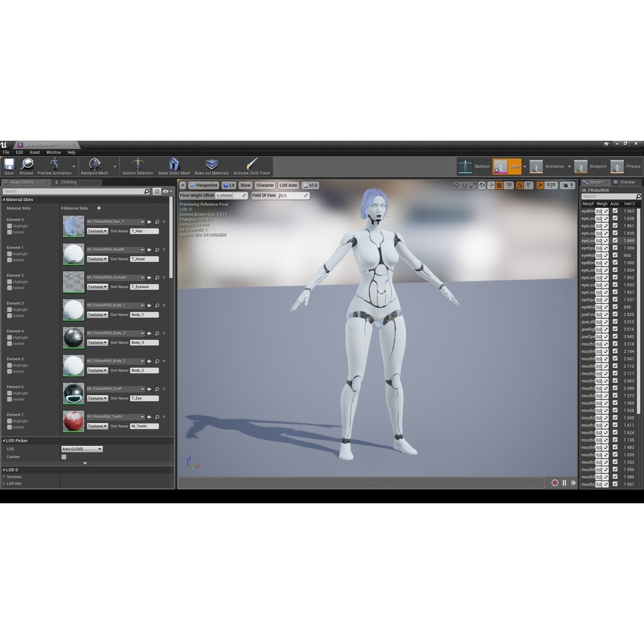The width and height of the screenshot is (644, 644).
Task: Open camera speed setting
Action: click(567, 185)
